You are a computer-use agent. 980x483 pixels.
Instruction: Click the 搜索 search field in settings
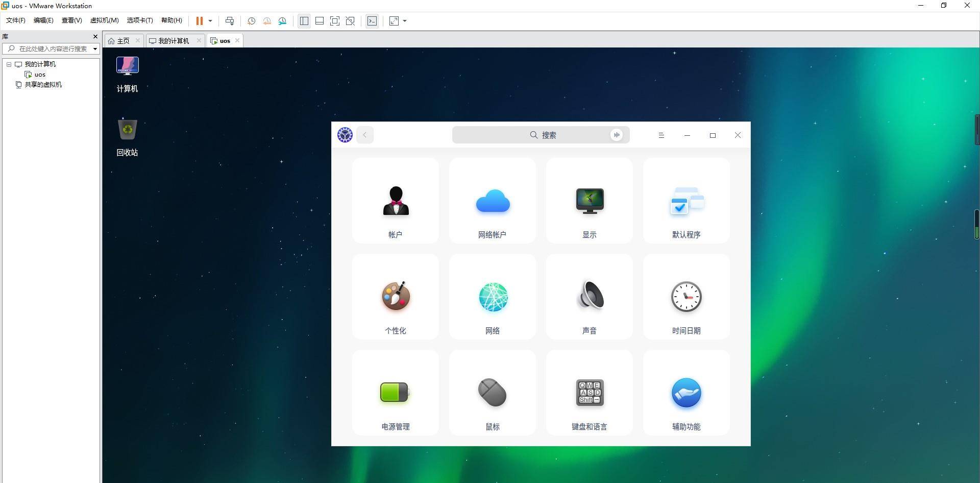pyautogui.click(x=541, y=135)
